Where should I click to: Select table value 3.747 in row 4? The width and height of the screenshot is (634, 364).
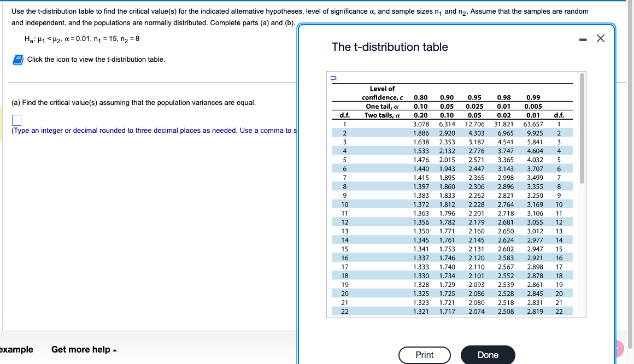506,151
